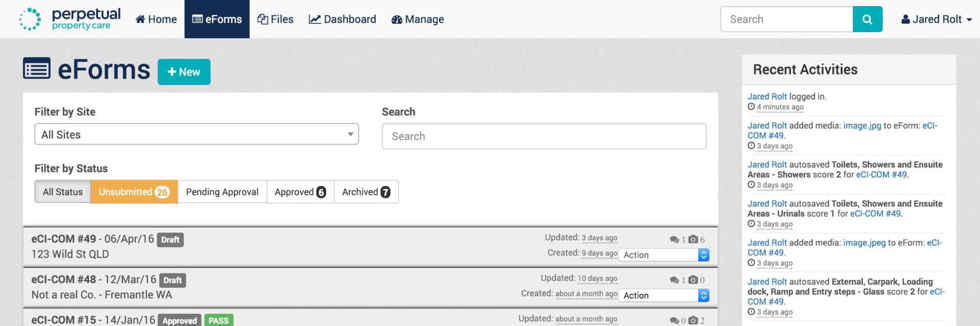
Task: Click the top navigation Search field
Action: pos(787,19)
